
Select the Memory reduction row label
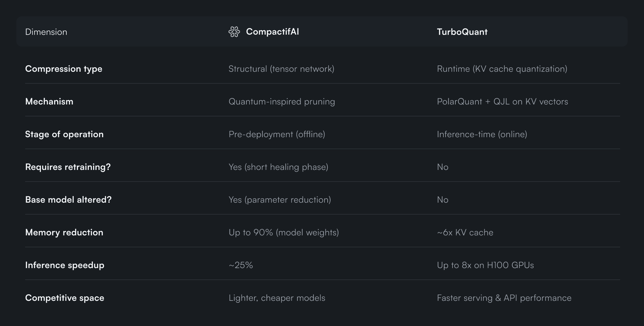click(64, 233)
